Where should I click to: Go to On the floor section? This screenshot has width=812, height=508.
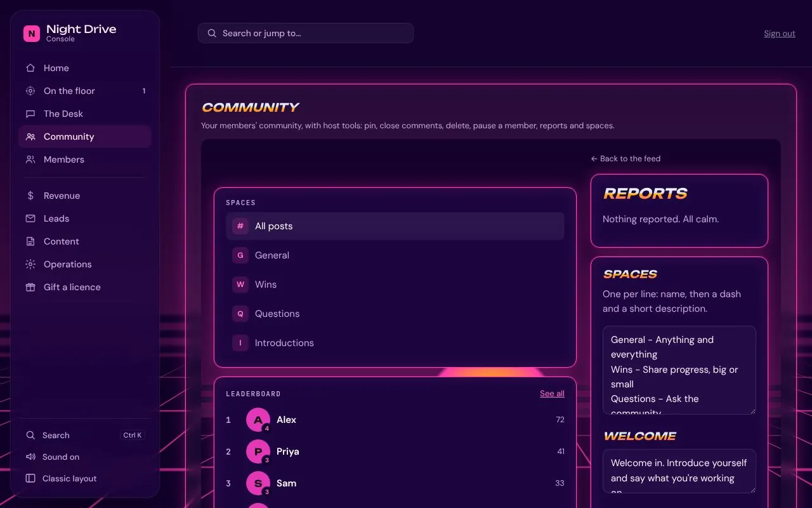point(85,91)
